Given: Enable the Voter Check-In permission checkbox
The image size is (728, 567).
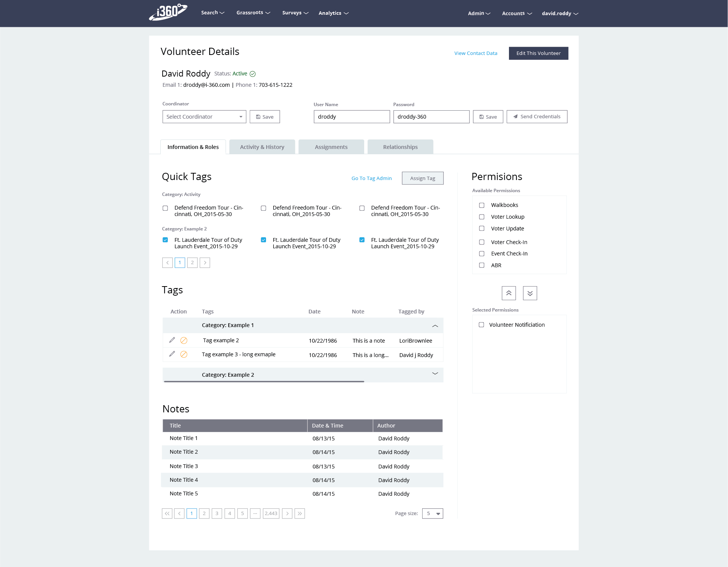Looking at the screenshot, I should tap(482, 241).
